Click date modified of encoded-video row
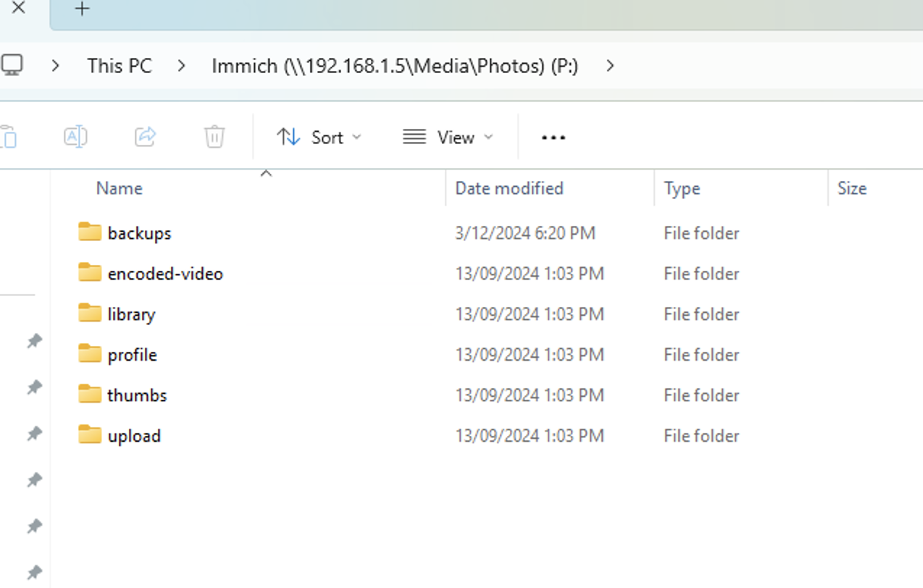The width and height of the screenshot is (923, 588). coord(530,274)
